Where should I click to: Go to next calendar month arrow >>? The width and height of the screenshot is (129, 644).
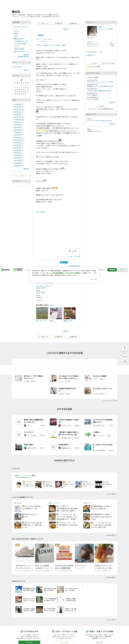25,80
